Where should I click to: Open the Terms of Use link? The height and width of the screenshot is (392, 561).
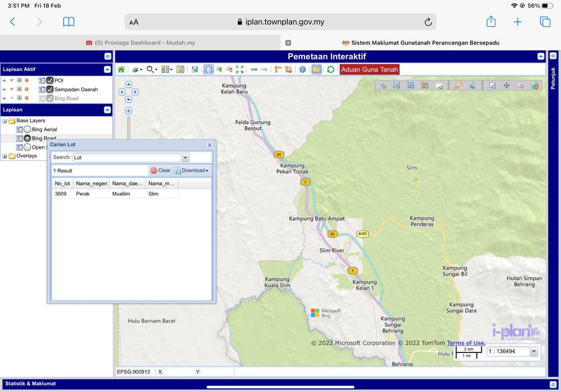coord(465,343)
